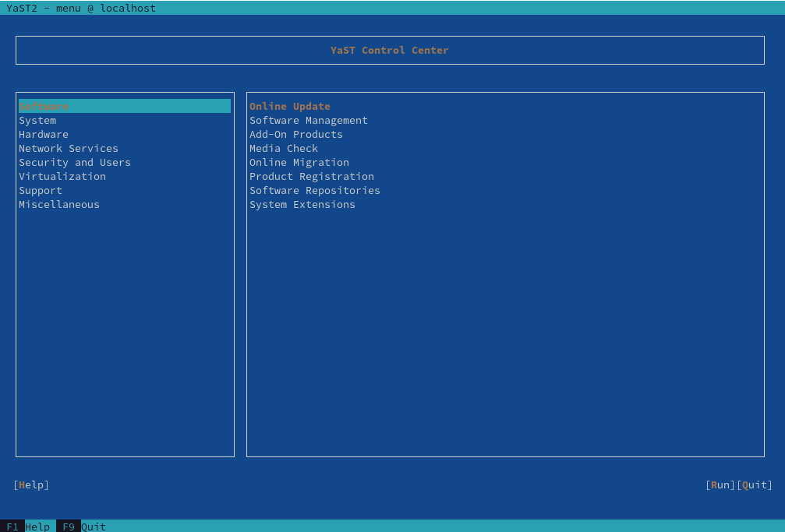Click the Run button
This screenshot has height=532, width=785.
(x=720, y=484)
